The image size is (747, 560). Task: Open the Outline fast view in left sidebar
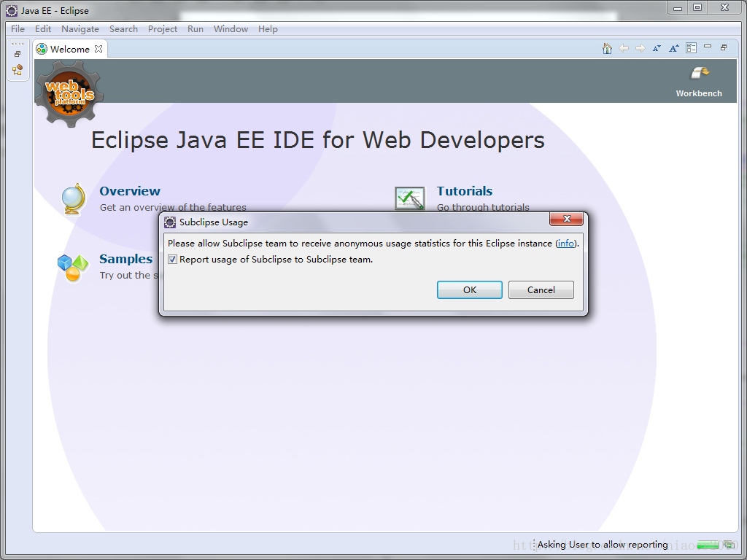[x=18, y=70]
